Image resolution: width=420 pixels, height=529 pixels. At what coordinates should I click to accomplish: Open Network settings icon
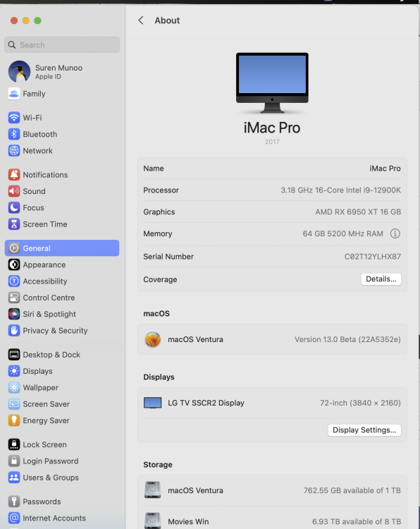(14, 150)
